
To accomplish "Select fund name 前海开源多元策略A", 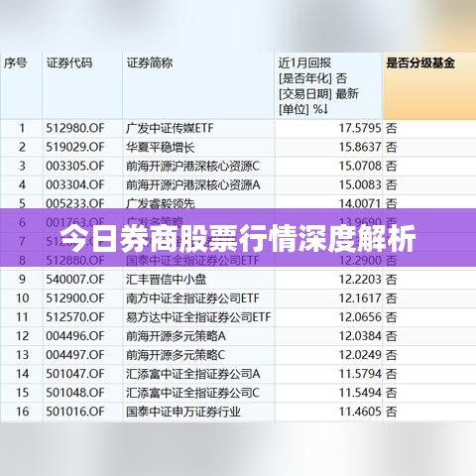I will [176, 336].
